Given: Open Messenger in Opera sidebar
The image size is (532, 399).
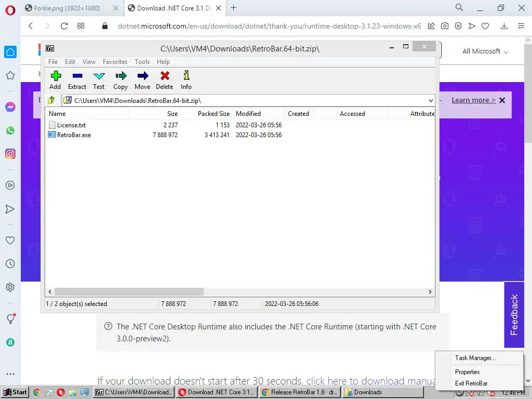Looking at the screenshot, I should [x=10, y=107].
